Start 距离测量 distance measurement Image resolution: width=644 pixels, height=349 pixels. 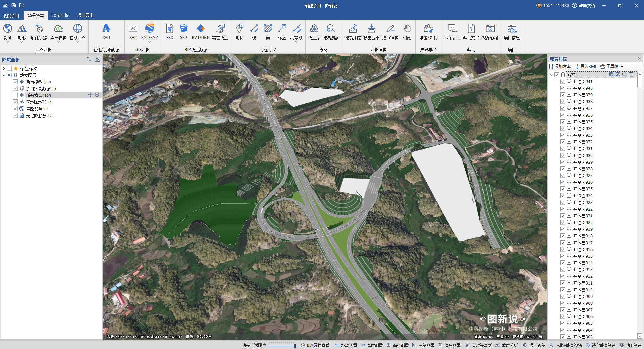tap(346, 345)
